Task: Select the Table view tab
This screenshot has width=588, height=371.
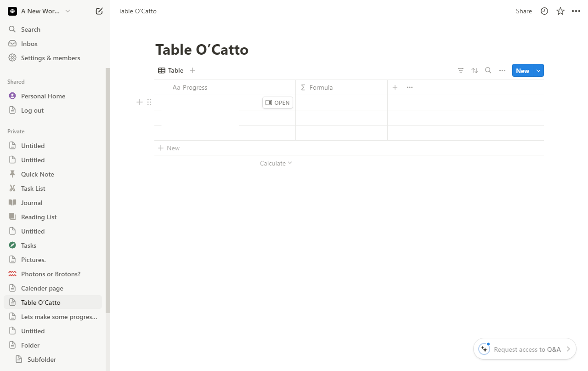Action: [171, 70]
